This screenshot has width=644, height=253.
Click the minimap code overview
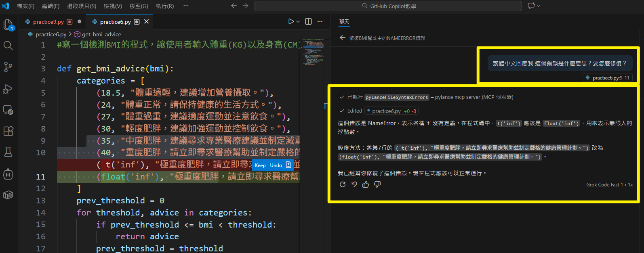click(x=313, y=52)
